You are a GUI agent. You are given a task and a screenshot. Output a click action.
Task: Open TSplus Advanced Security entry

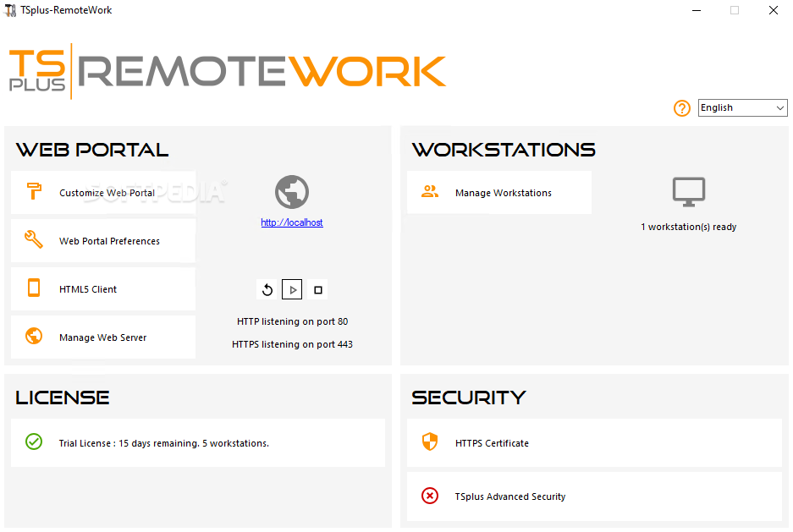coord(594,496)
